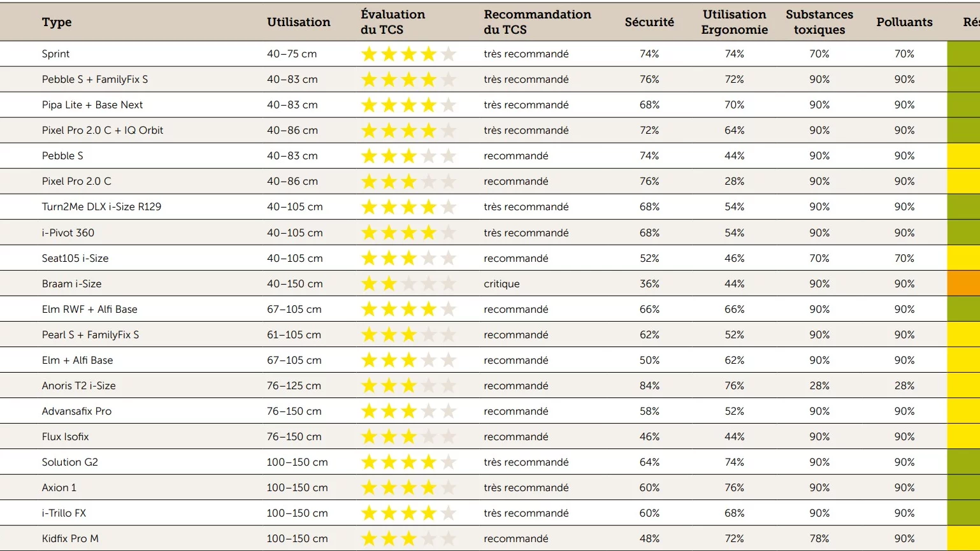Click the star rating for Flux Isofix
The image size is (980, 551).
[408, 436]
